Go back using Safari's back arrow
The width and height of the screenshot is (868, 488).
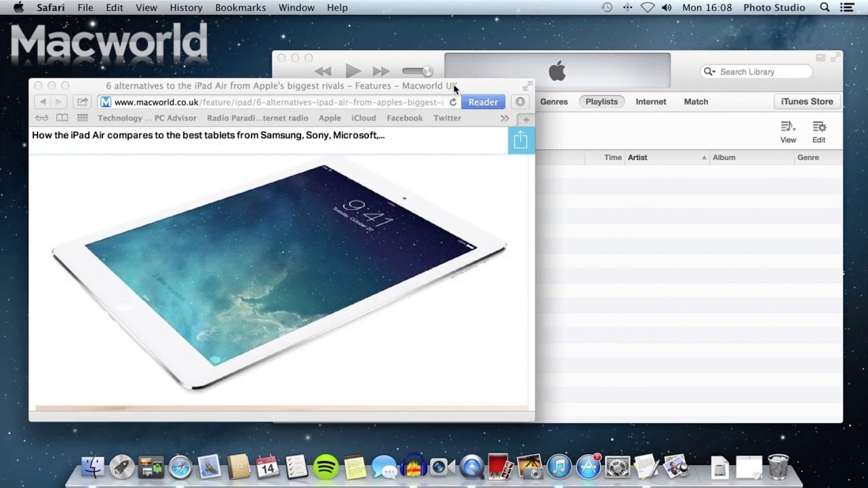coord(43,102)
